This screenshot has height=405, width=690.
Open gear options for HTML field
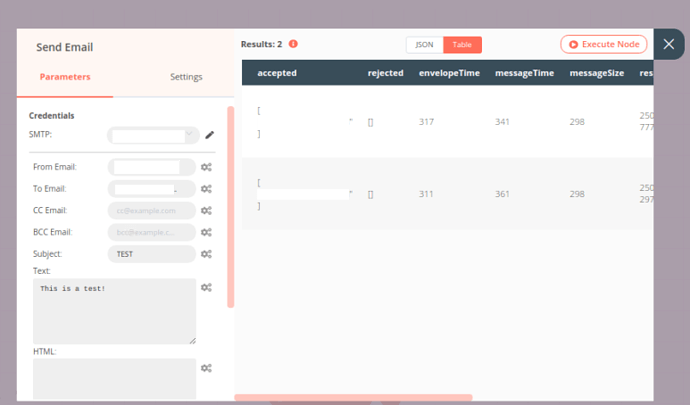tap(206, 368)
